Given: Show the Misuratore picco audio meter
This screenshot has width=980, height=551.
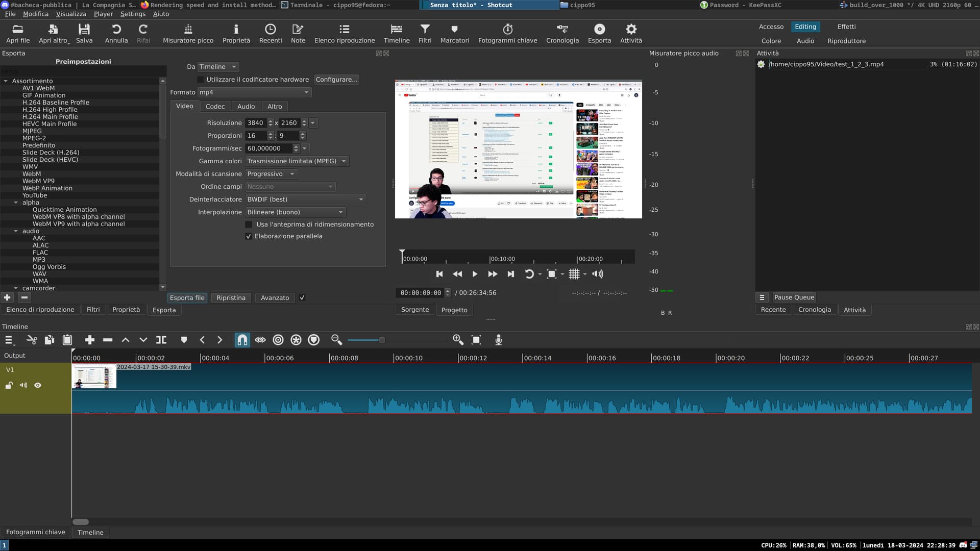Looking at the screenshot, I should click(187, 33).
